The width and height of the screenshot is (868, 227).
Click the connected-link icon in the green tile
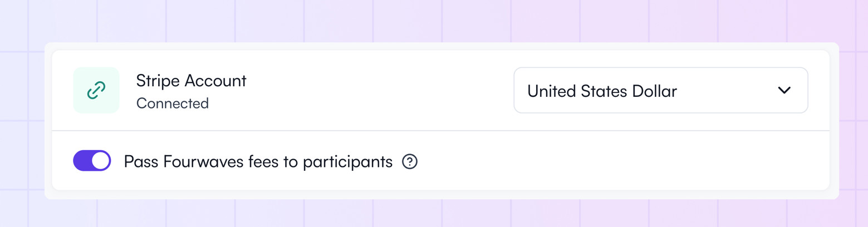96,90
